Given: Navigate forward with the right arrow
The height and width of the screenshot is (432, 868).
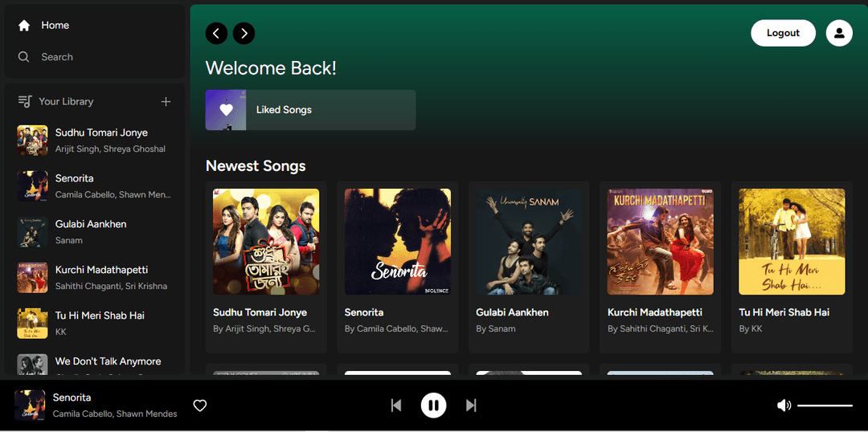Looking at the screenshot, I should click(x=244, y=33).
